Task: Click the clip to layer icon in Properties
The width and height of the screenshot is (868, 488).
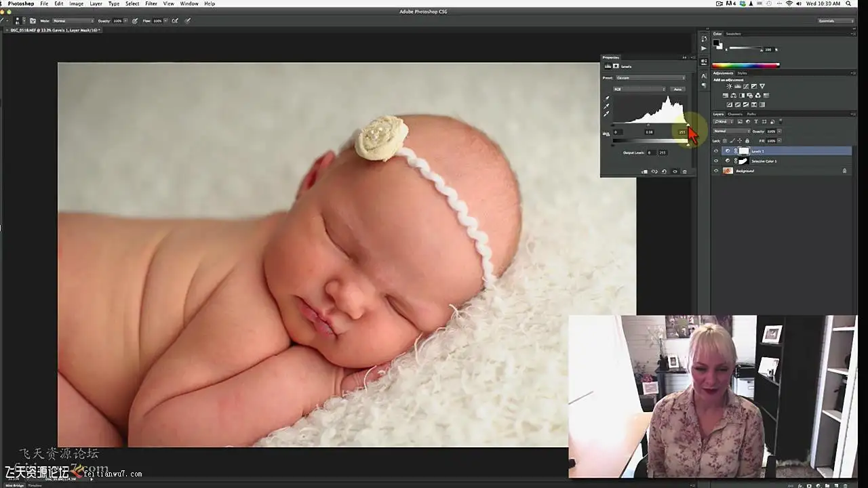Action: click(x=644, y=171)
